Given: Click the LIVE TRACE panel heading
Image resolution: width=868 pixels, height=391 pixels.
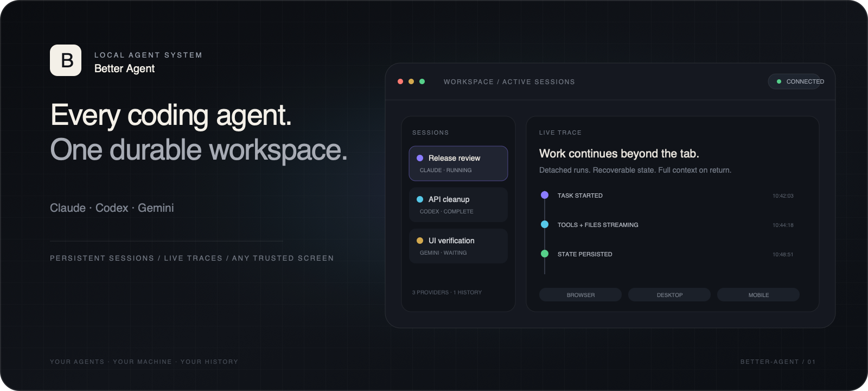Looking at the screenshot, I should click(x=560, y=133).
